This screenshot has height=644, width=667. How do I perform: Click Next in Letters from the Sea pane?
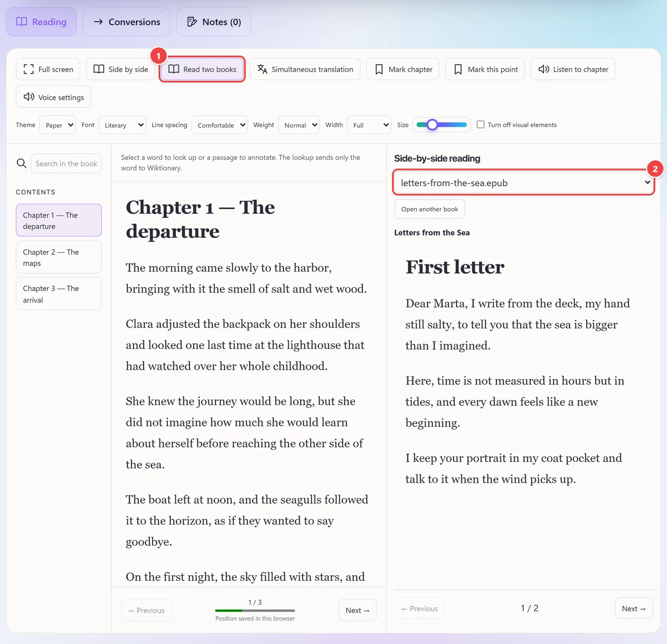point(634,609)
